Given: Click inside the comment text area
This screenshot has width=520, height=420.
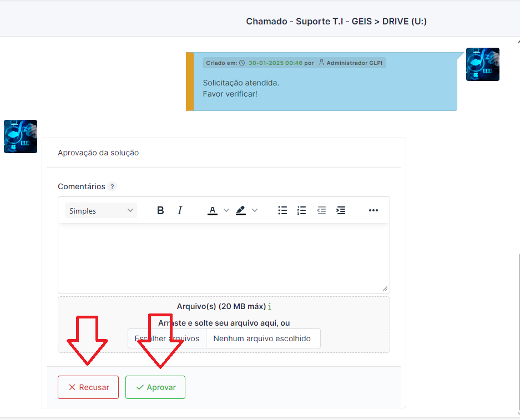Looking at the screenshot, I should 224,258.
